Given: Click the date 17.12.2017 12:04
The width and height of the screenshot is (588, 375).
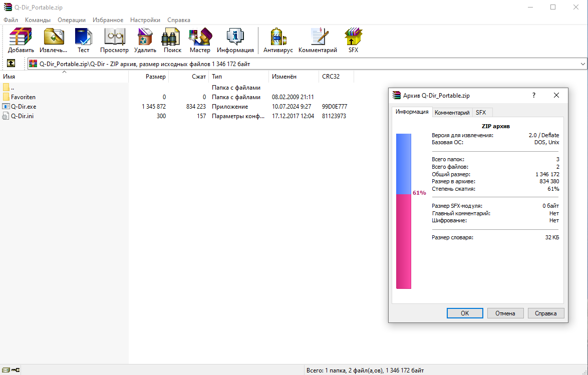Looking at the screenshot, I should coord(293,116).
